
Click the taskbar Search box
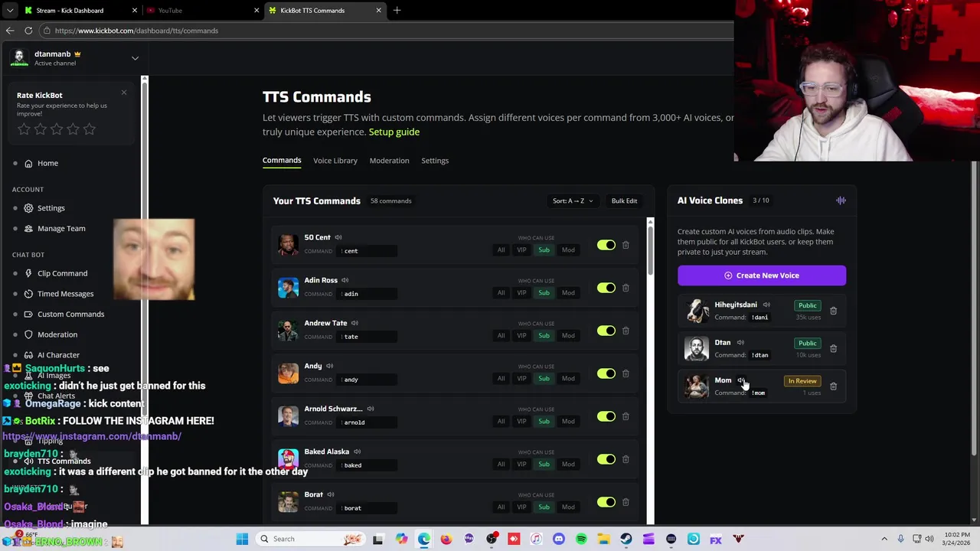310,539
